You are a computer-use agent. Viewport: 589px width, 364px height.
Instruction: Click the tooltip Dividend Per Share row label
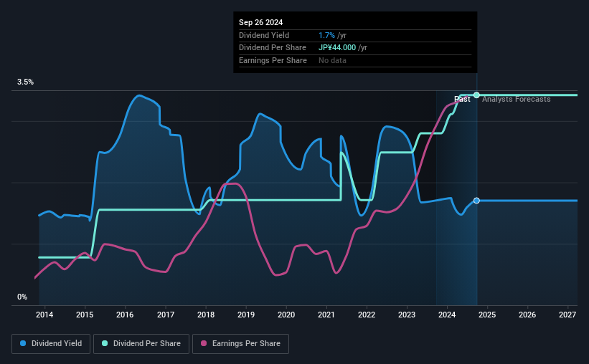[x=273, y=48]
